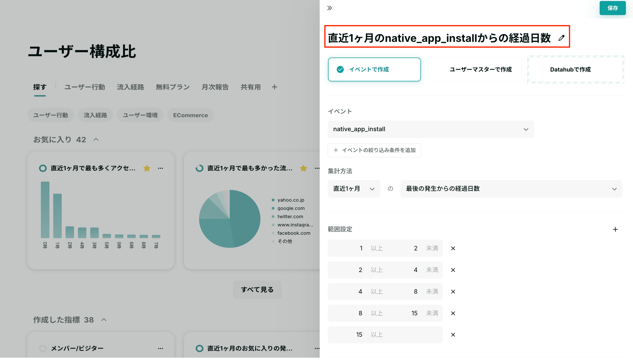Click the 保存 button
The height and width of the screenshot is (364, 633).
coord(612,8)
